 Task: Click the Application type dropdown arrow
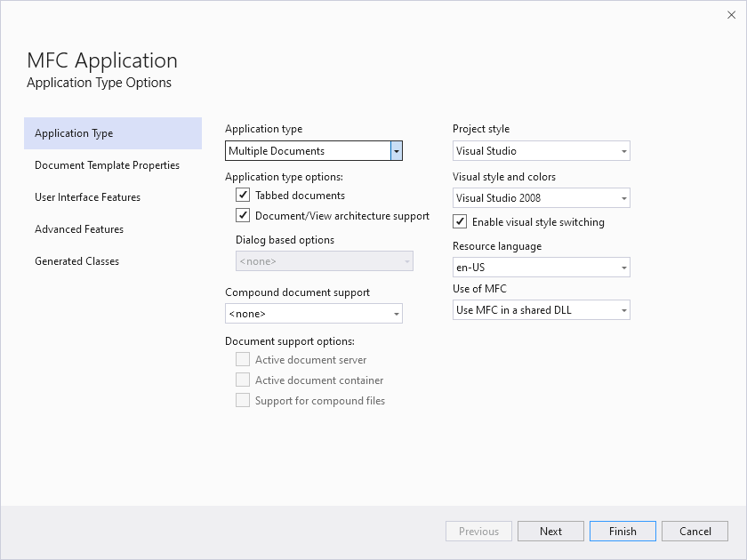pos(396,150)
